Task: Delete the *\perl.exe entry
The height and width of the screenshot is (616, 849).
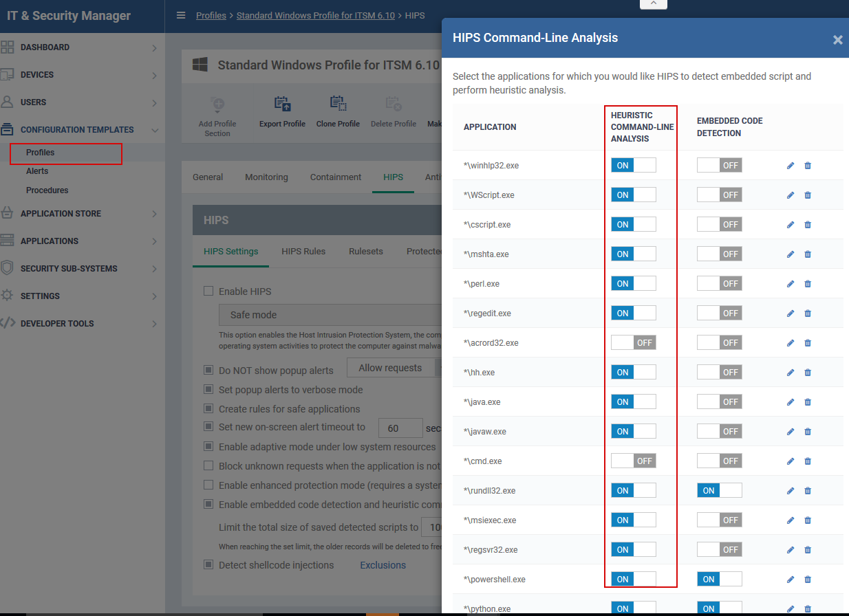Action: click(x=808, y=284)
